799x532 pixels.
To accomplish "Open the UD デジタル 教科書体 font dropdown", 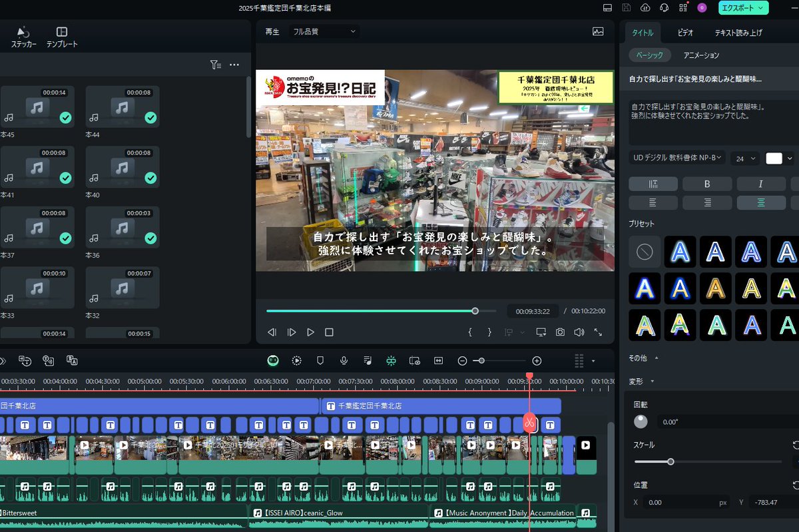I will point(677,158).
